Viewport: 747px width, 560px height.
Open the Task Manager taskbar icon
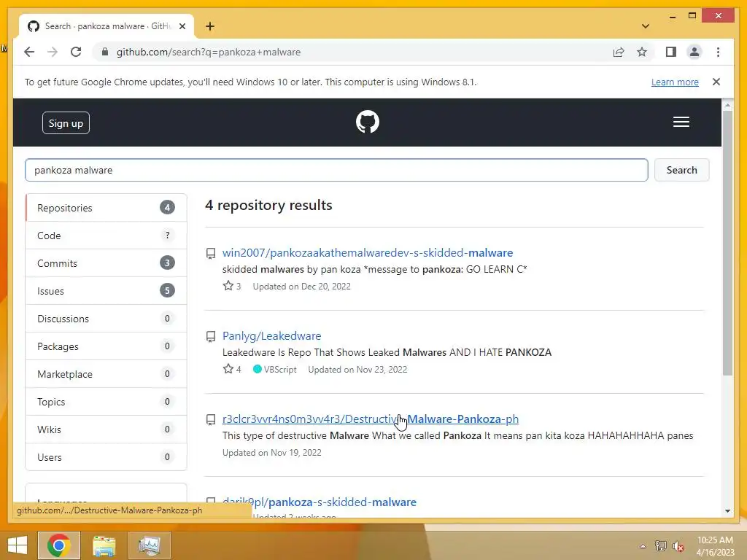click(x=150, y=545)
